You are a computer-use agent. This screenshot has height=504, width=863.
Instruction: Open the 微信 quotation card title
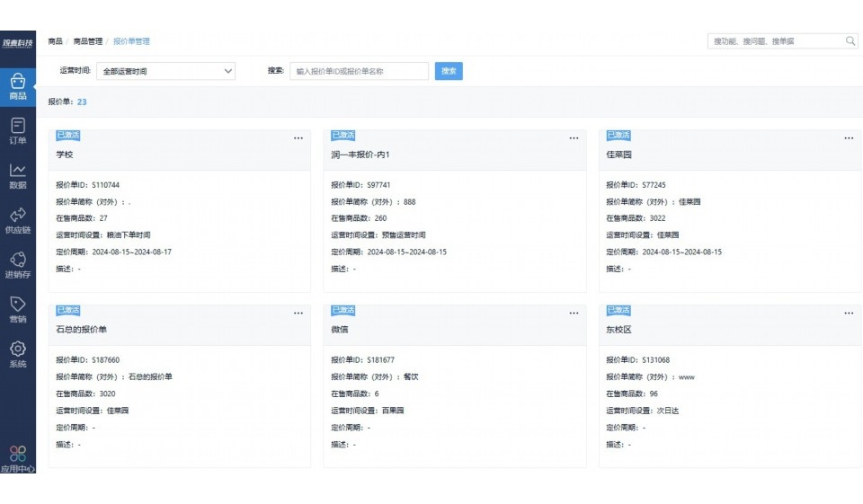point(340,330)
